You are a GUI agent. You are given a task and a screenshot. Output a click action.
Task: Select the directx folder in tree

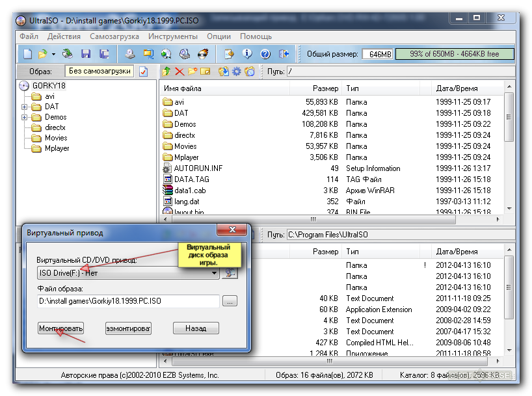(55, 127)
